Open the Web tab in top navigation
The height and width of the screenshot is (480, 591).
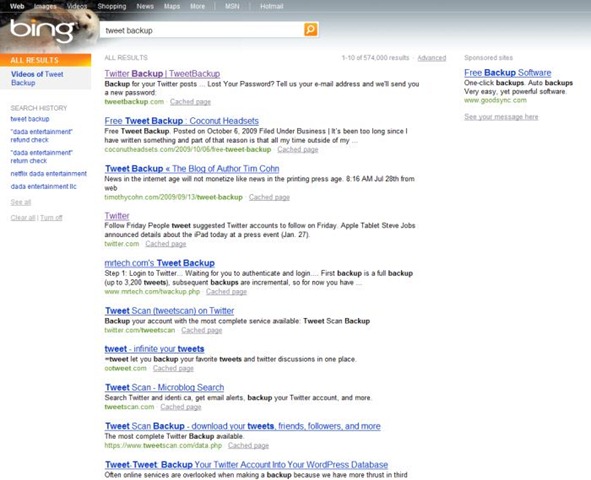pos(17,6)
